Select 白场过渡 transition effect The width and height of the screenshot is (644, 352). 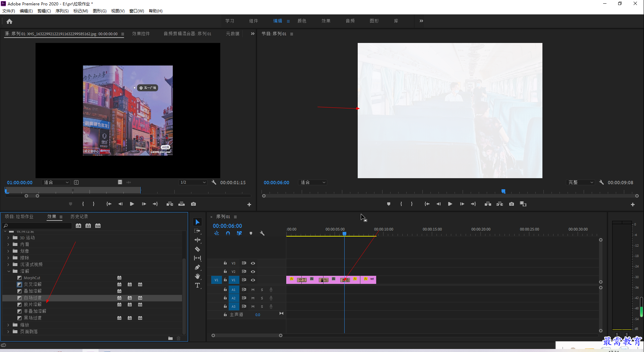pos(33,298)
